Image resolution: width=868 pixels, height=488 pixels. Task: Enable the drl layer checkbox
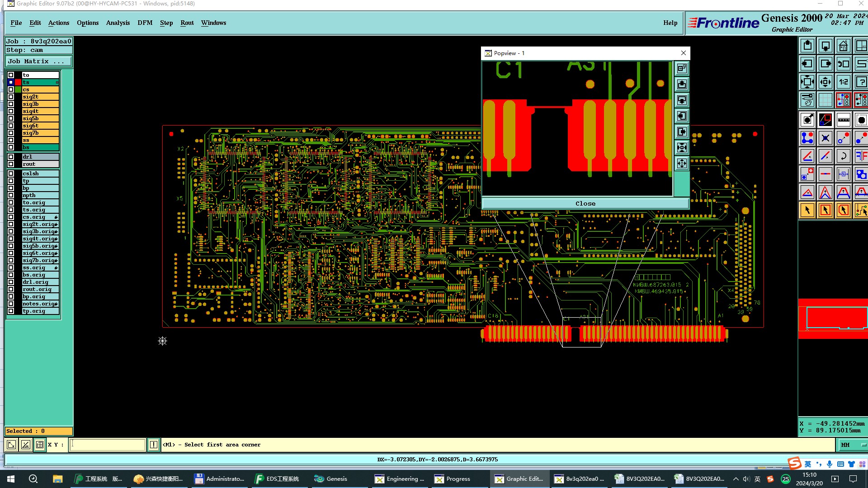pyautogui.click(x=11, y=157)
